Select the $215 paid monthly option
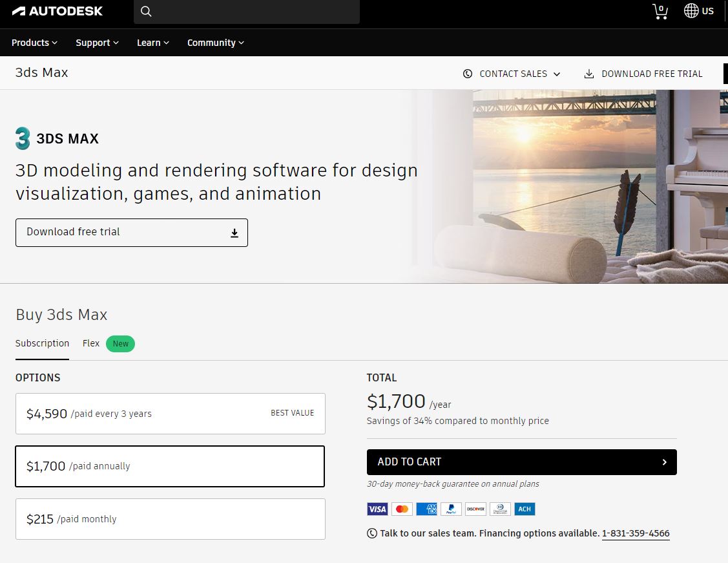 coord(171,519)
